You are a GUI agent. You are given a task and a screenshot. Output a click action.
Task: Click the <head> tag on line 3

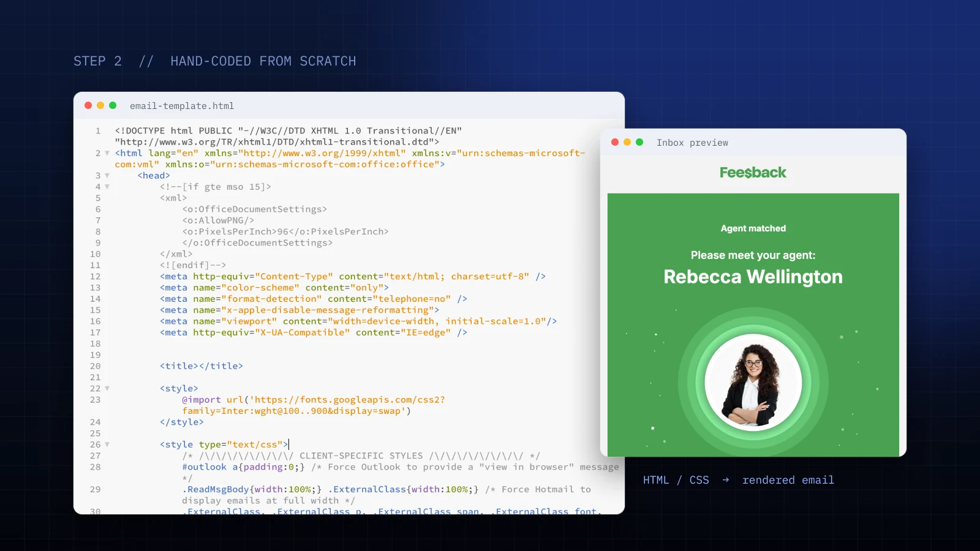pos(154,176)
